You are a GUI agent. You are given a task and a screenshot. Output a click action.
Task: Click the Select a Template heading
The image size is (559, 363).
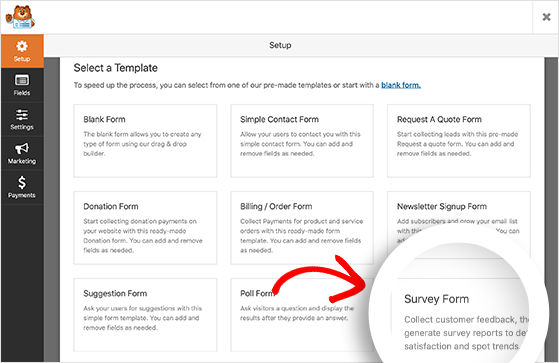[x=116, y=68]
